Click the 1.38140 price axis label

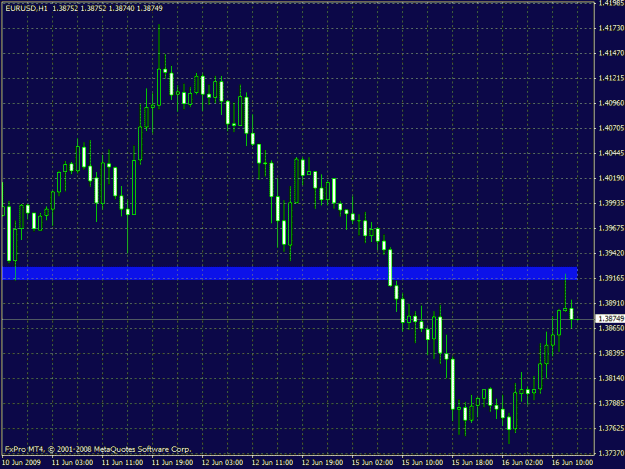[611, 378]
